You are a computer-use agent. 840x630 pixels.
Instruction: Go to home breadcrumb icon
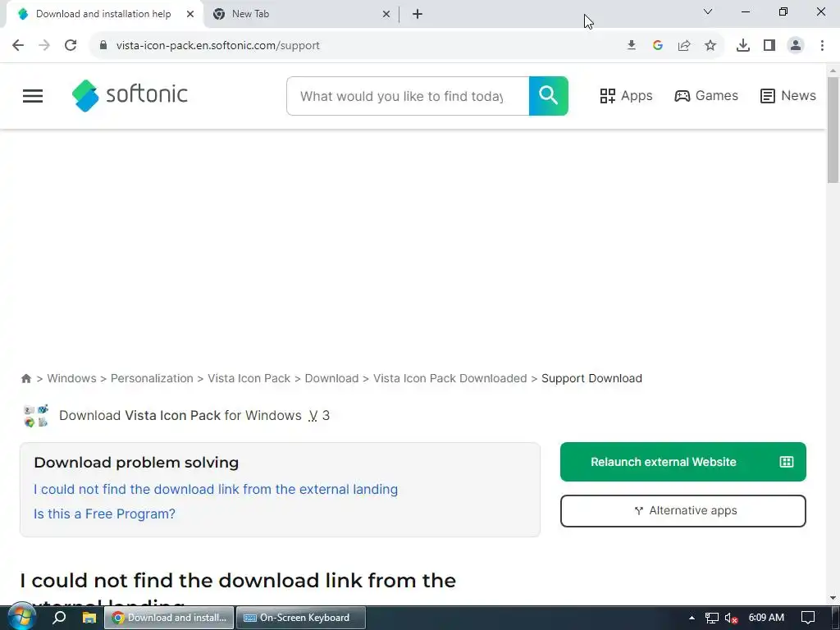click(x=25, y=378)
